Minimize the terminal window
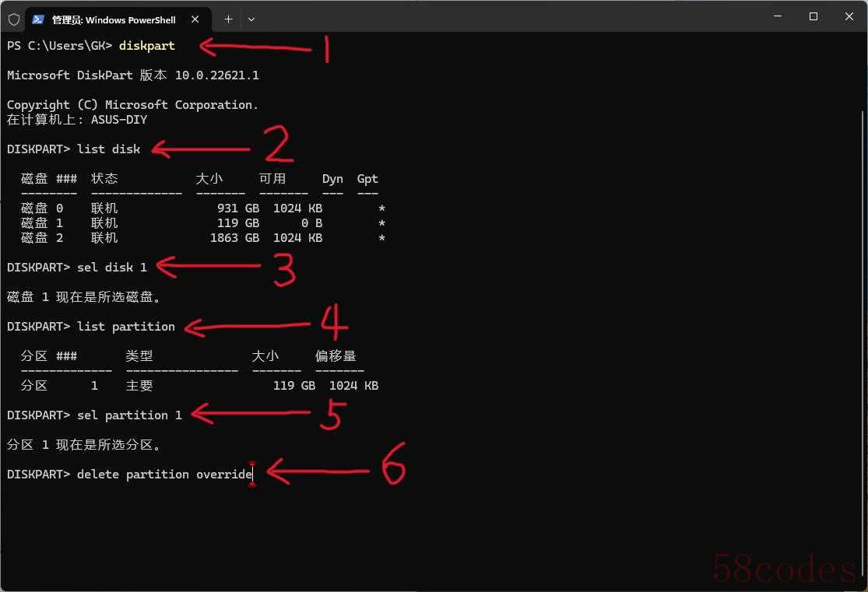 click(x=778, y=16)
